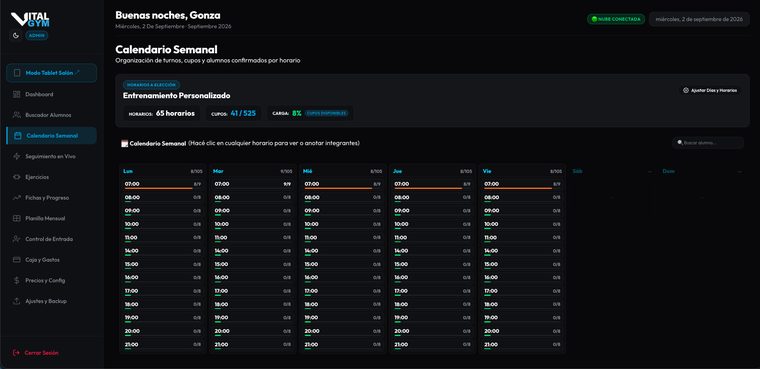Viewport: 760px width, 369px height.
Task: Open Wednesday 11:00 slot
Action: tap(342, 239)
